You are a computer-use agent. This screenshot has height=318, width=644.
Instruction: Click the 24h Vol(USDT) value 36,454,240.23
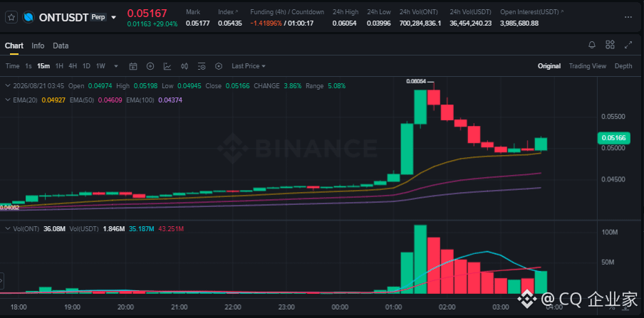(x=471, y=23)
